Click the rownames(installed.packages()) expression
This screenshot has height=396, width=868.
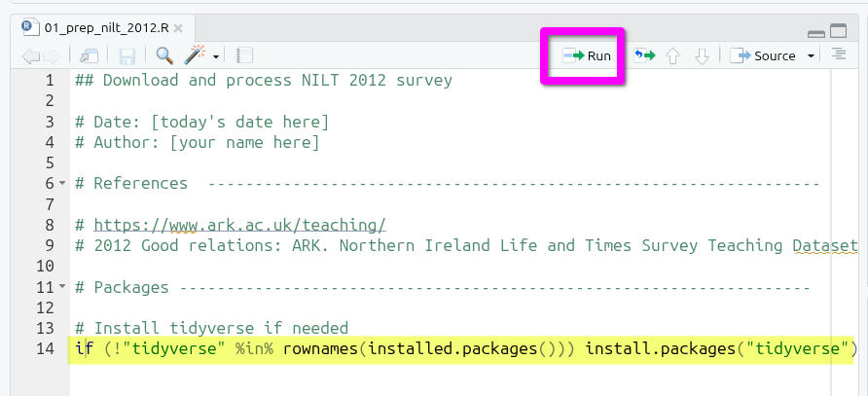pyautogui.click(x=429, y=349)
